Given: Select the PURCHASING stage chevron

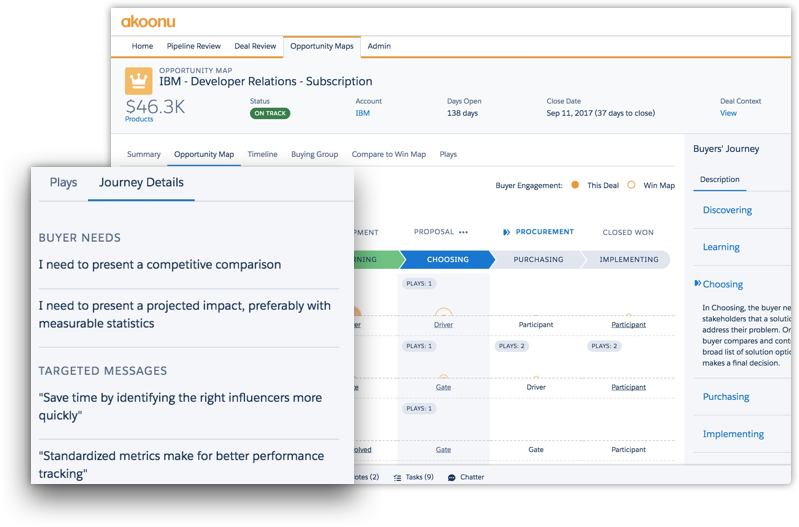Looking at the screenshot, I should pos(538,259).
